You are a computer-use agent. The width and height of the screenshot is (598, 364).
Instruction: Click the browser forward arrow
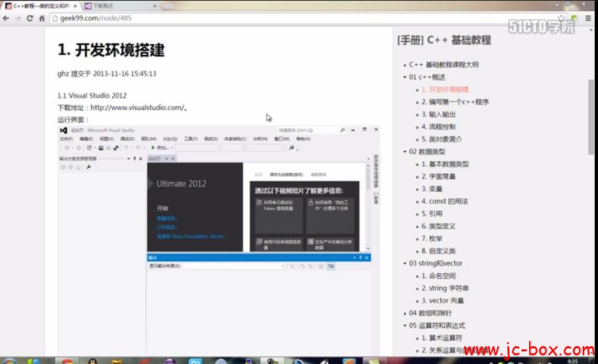pos(18,18)
